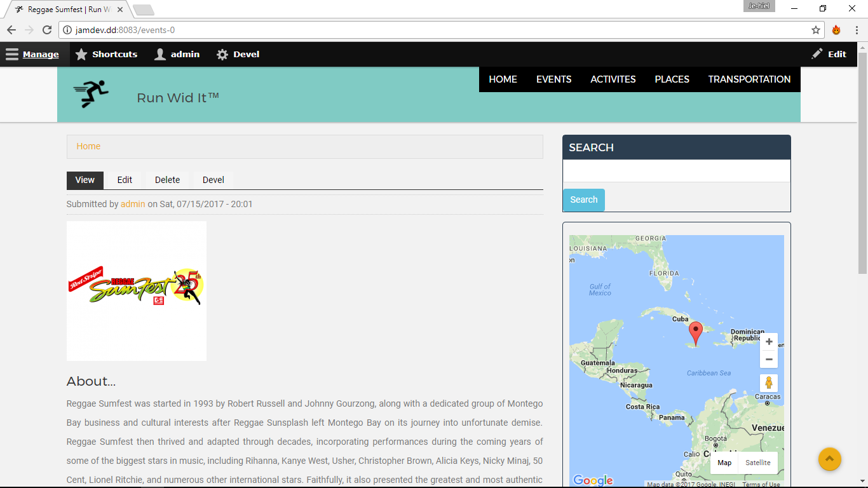The image size is (868, 488).
Task: Click the admin author link
Action: 133,204
